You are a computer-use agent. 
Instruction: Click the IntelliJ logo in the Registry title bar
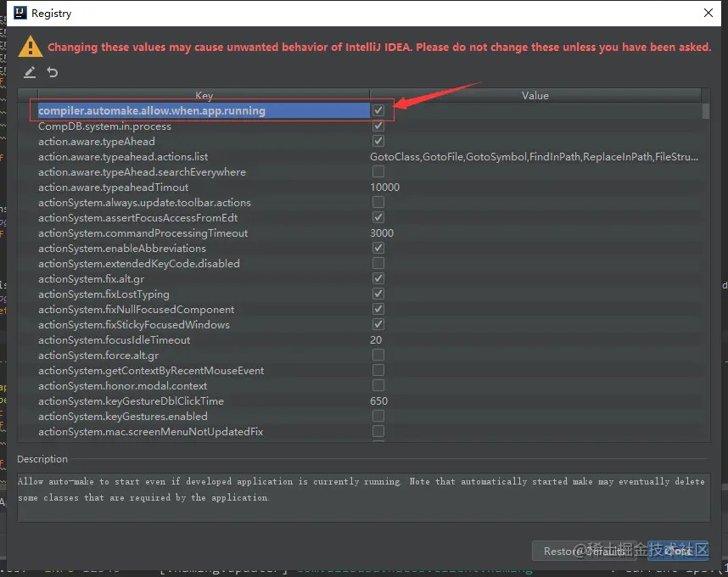click(20, 13)
